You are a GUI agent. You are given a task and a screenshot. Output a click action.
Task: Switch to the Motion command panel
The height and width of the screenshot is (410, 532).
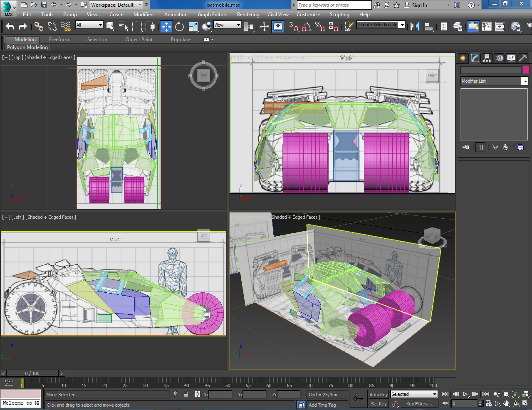(x=499, y=58)
